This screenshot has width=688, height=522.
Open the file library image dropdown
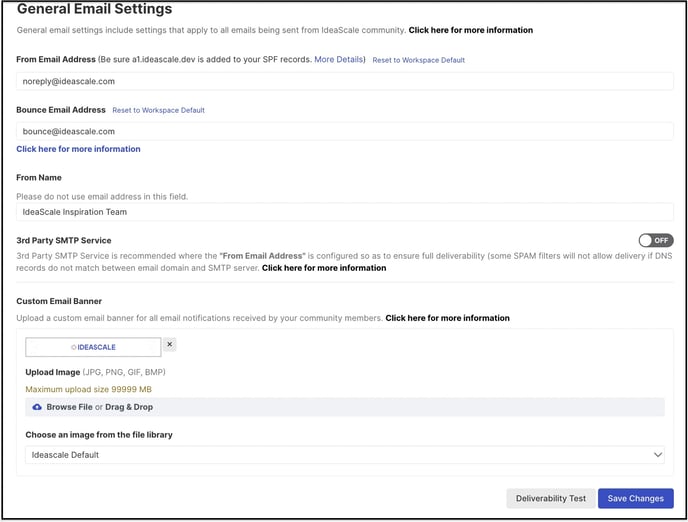[x=345, y=455]
